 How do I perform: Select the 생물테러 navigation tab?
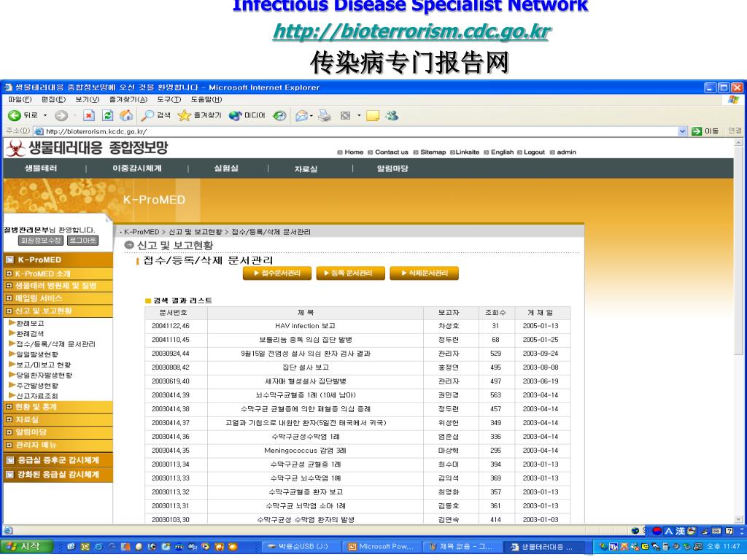click(x=41, y=168)
